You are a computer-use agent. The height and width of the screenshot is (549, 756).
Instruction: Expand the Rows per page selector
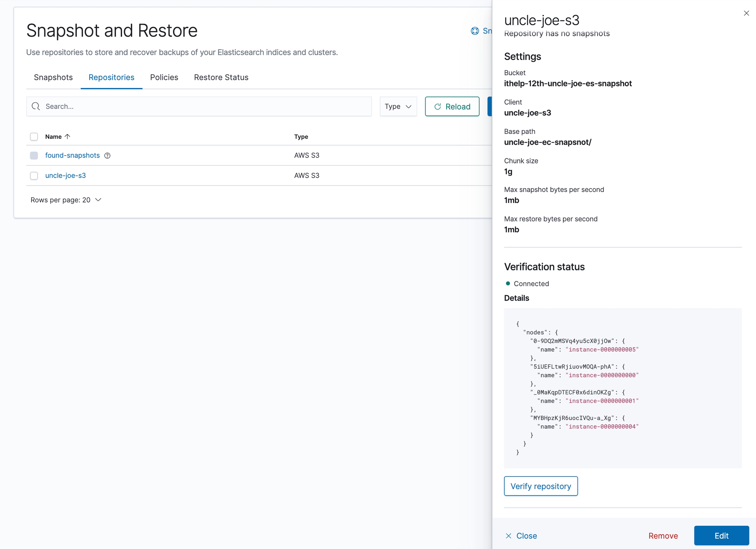tap(66, 200)
